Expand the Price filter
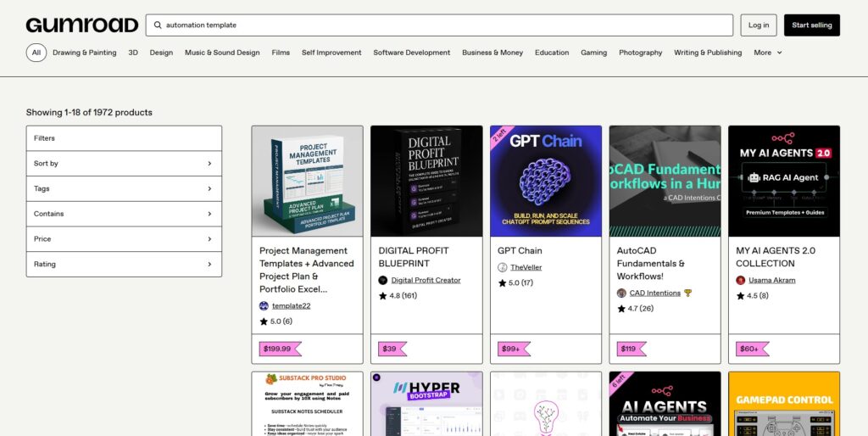 point(124,239)
